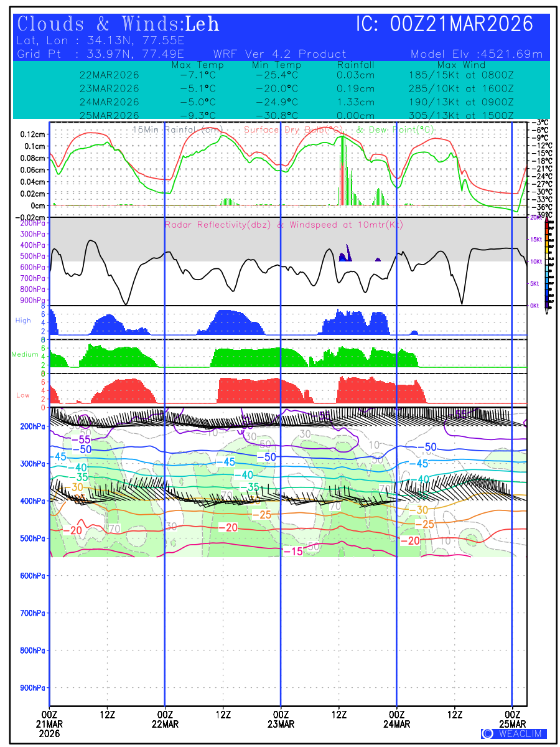Screen dimensions: 560x747
Task: Click the Surface Dry Bulb legend text
Action: [x=296, y=130]
